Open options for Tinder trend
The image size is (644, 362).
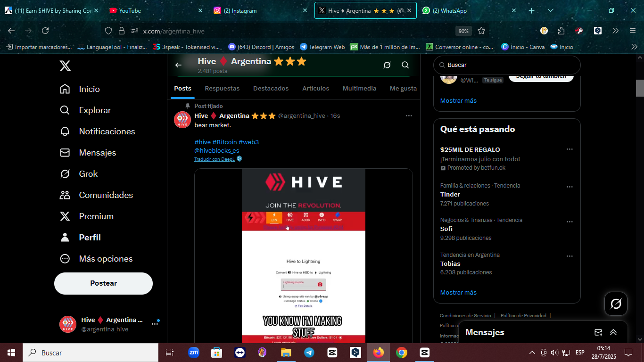tap(570, 187)
